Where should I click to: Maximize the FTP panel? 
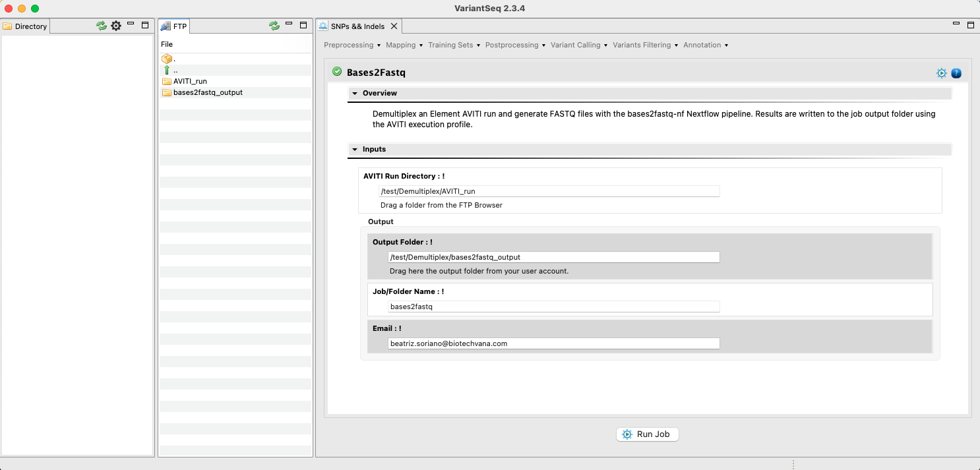click(303, 25)
